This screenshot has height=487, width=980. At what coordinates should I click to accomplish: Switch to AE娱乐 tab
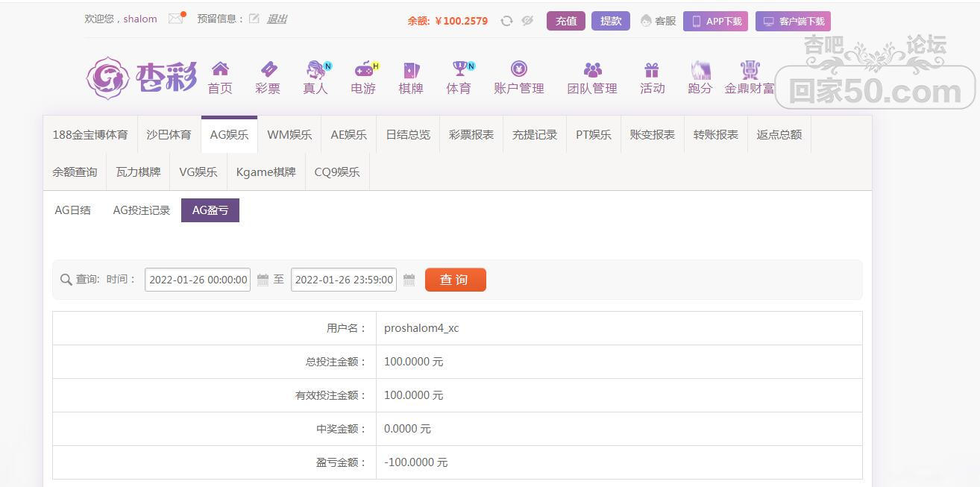pyautogui.click(x=349, y=134)
